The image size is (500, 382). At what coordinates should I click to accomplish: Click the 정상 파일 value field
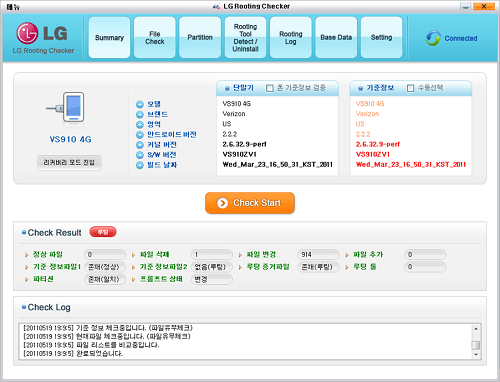point(105,255)
